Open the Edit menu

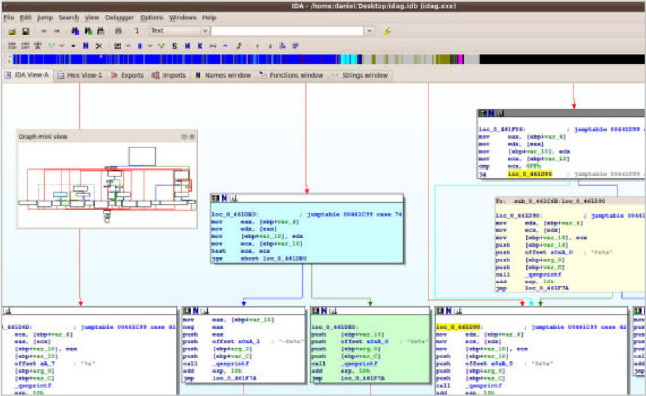click(26, 18)
